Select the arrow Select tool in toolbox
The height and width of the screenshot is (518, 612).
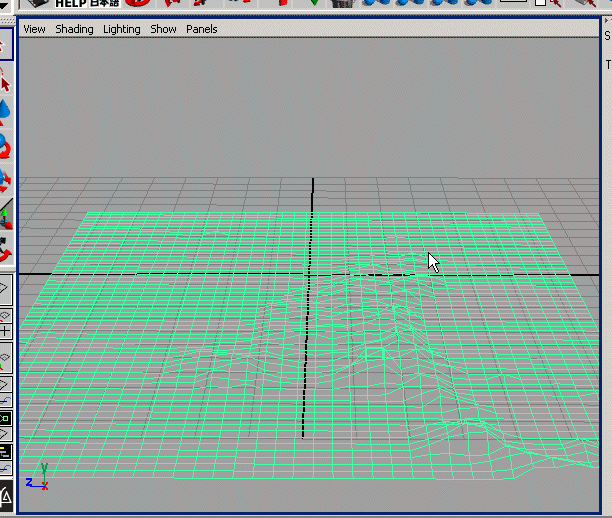[x=5, y=43]
